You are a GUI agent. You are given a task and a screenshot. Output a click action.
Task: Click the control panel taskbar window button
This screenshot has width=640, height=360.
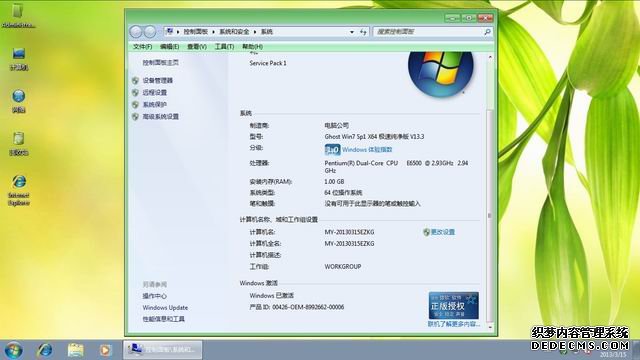(163, 350)
